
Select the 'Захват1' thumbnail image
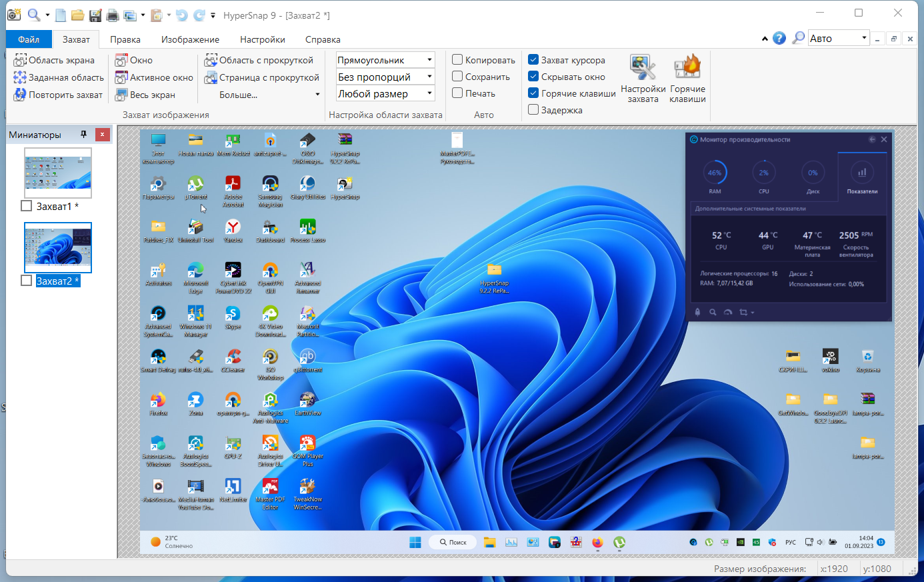[58, 173]
